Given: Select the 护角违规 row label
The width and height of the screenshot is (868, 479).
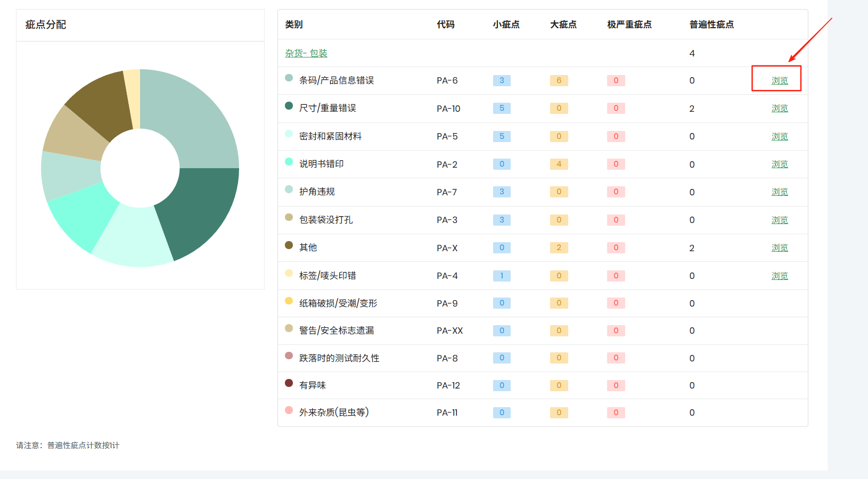Looking at the screenshot, I should [x=317, y=192].
